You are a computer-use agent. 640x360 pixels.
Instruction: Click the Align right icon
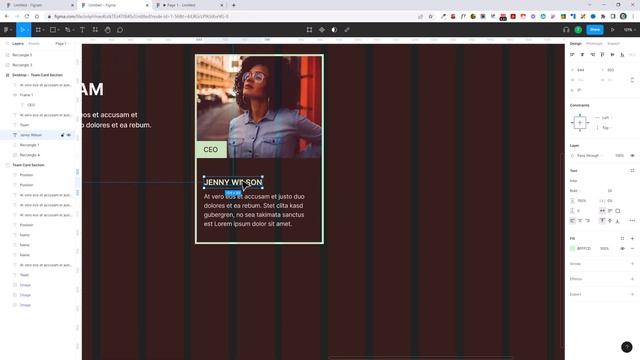[x=592, y=54]
